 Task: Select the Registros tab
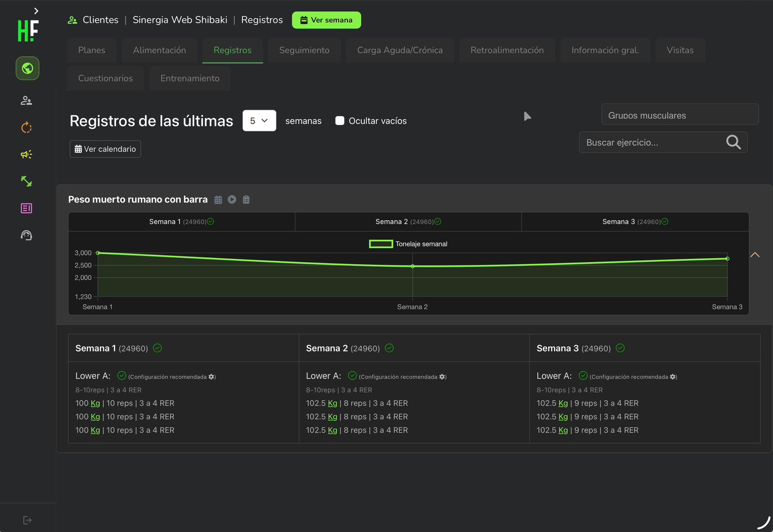[232, 50]
